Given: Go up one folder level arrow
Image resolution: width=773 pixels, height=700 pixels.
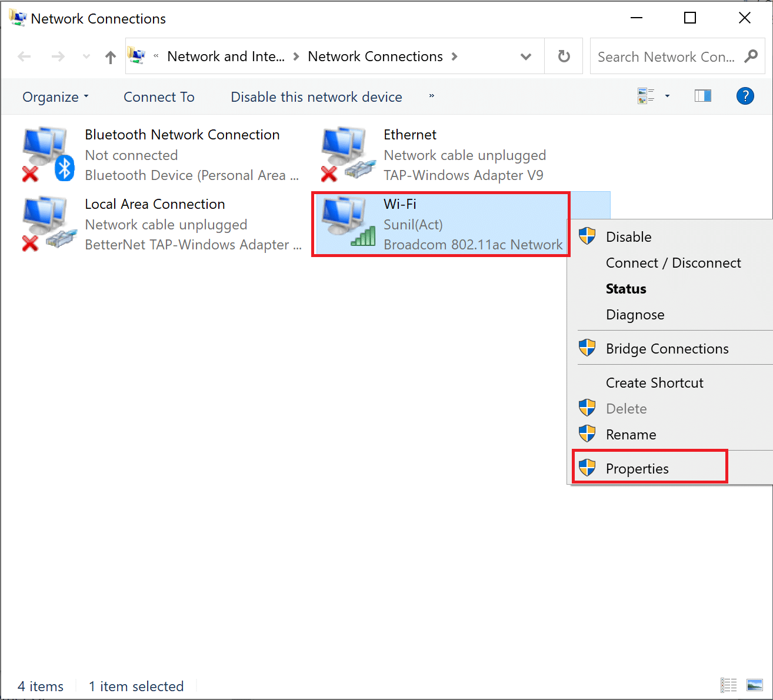Looking at the screenshot, I should click(x=110, y=57).
